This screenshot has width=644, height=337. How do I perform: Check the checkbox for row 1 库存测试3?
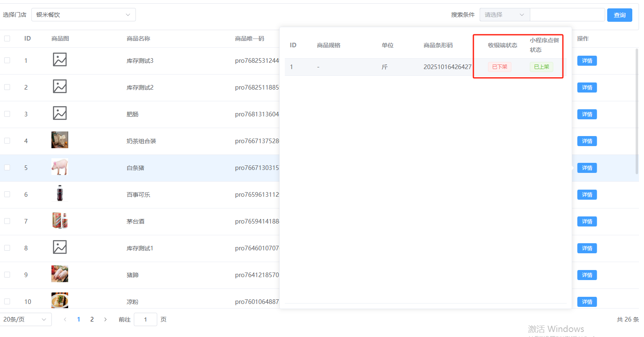[x=7, y=60]
